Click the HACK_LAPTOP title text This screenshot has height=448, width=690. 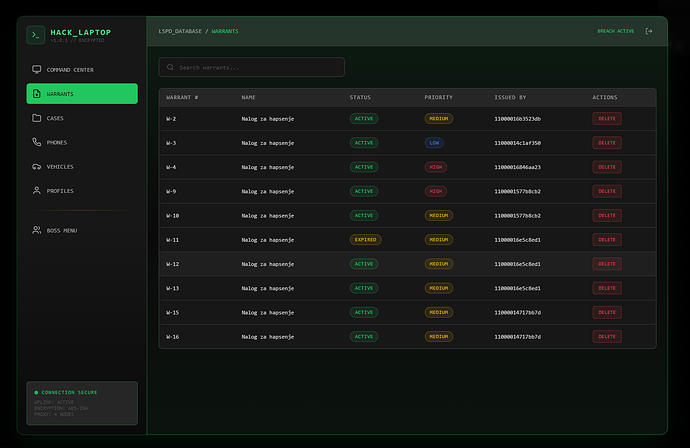click(81, 32)
